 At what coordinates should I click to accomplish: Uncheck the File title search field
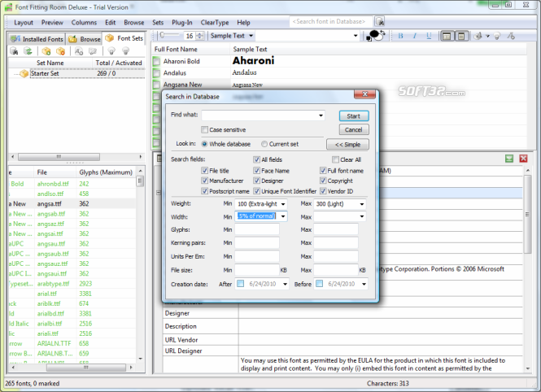click(x=204, y=170)
